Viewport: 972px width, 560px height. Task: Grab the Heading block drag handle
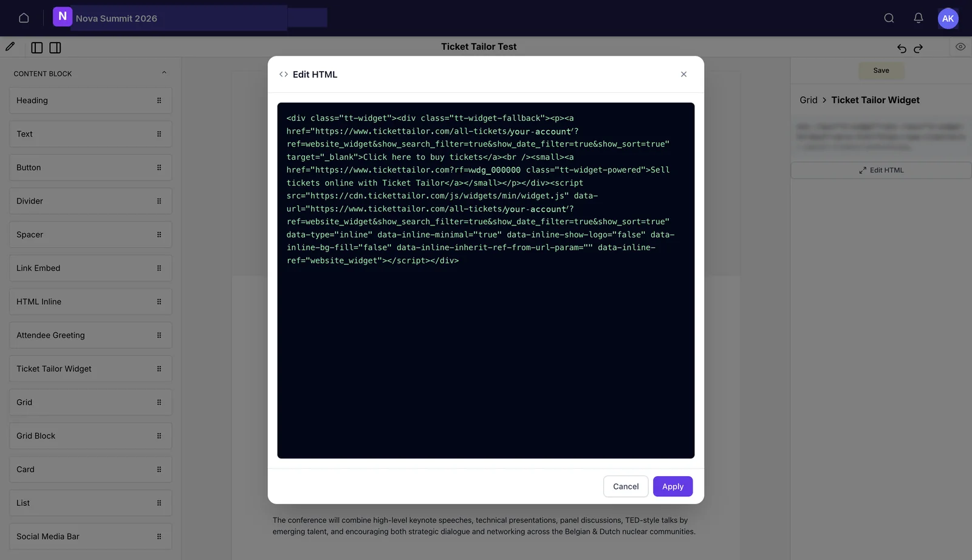click(x=159, y=101)
